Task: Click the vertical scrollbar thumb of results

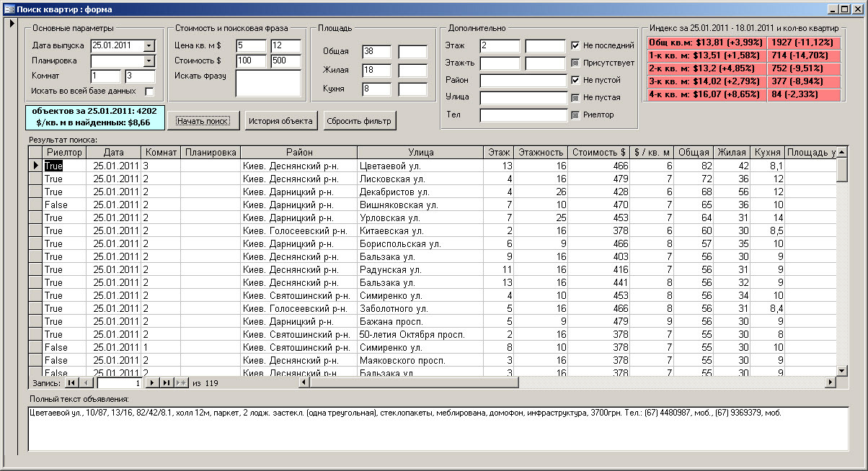Action: 841,170
